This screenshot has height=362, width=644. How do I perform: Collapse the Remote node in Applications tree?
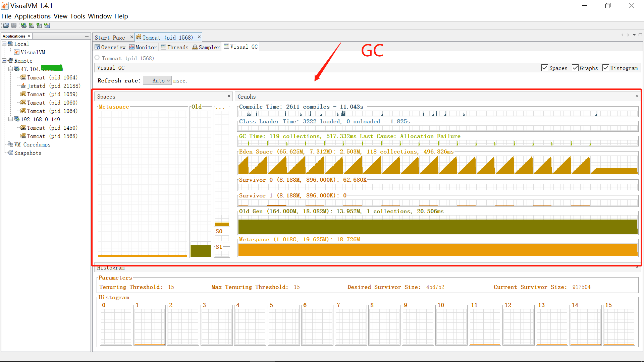click(x=4, y=61)
